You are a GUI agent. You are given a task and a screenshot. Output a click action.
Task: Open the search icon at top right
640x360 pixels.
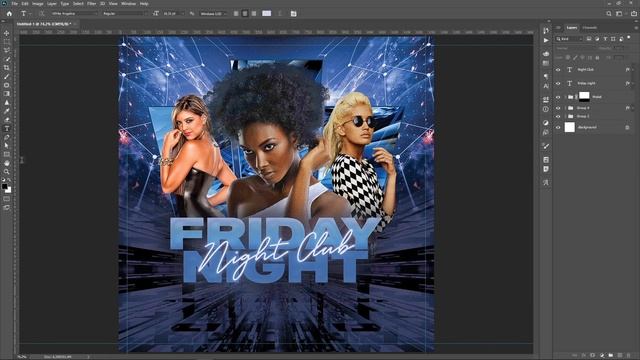tap(609, 13)
